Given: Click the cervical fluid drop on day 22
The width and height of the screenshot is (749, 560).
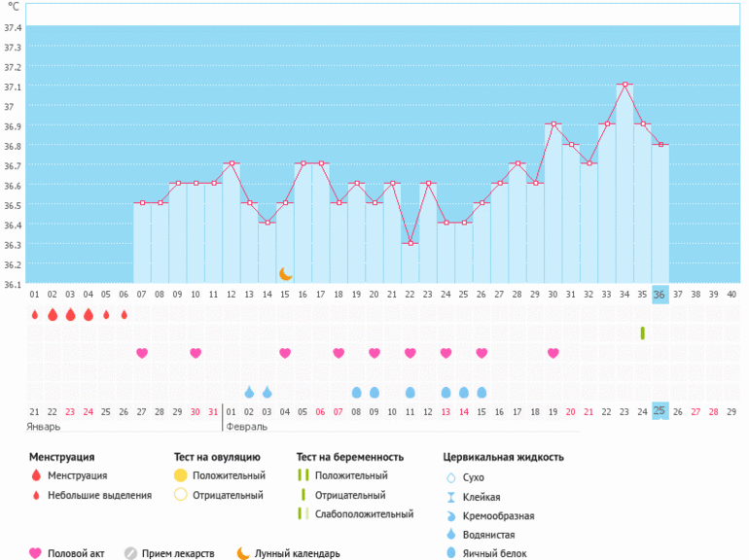Looking at the screenshot, I should [410, 392].
